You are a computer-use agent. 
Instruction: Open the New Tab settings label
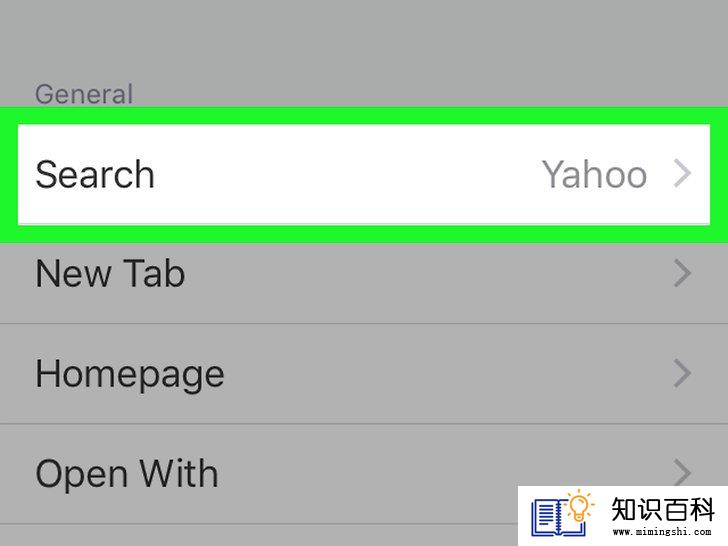point(110,273)
